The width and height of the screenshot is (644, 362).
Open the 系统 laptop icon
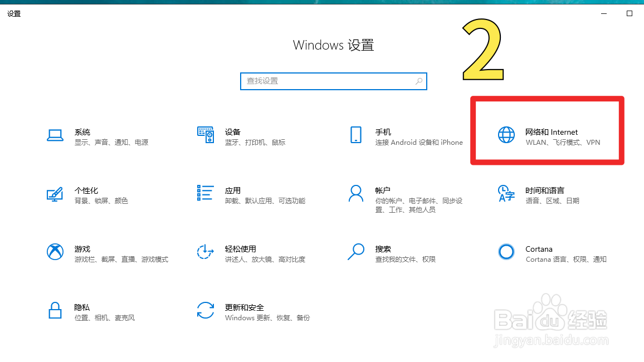point(55,135)
